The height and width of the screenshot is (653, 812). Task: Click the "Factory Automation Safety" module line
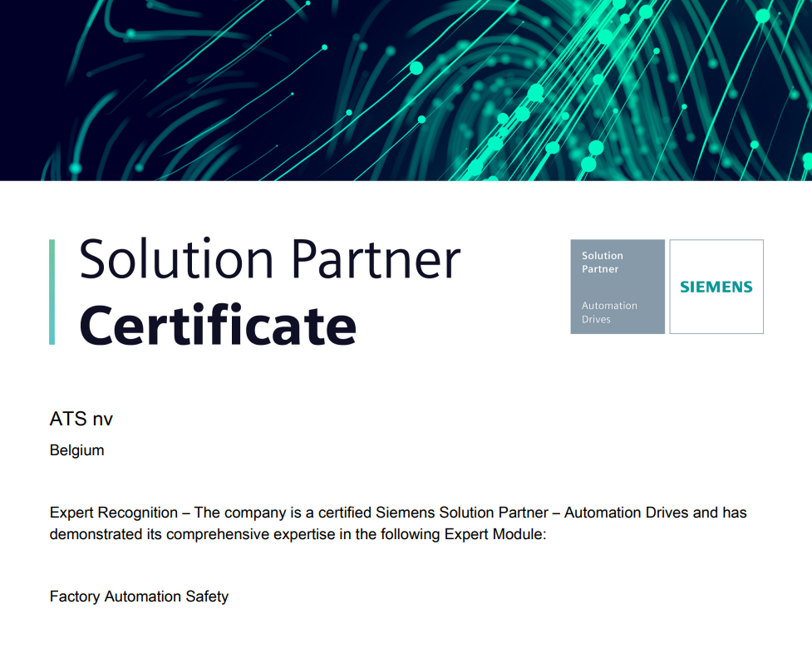click(139, 597)
